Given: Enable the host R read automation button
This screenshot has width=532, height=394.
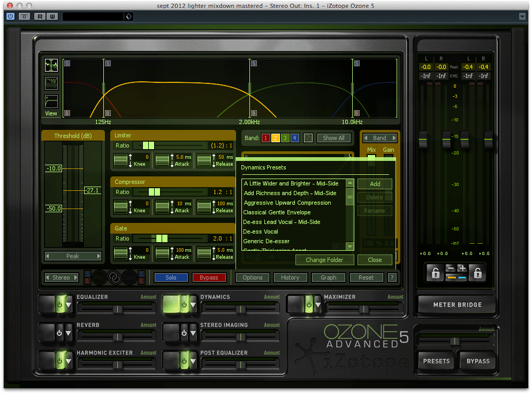Looking at the screenshot, I should pos(40,16).
